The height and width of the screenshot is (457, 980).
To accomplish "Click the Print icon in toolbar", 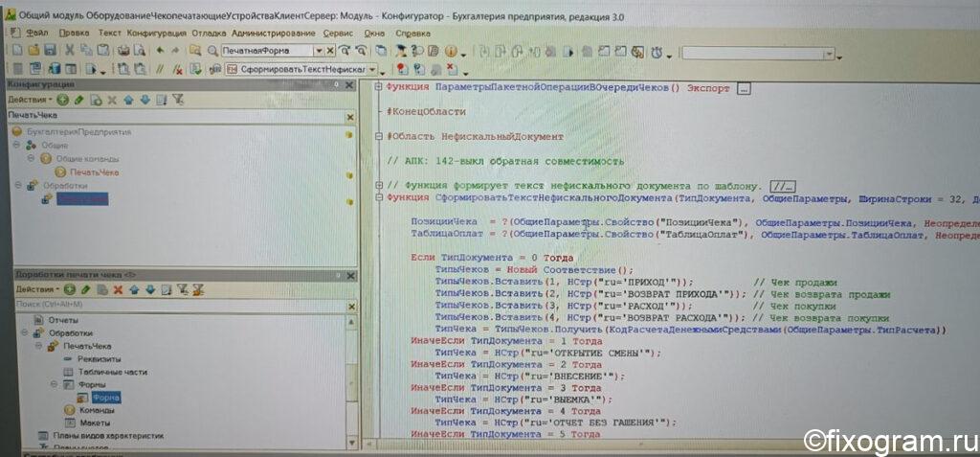I will click(123, 51).
